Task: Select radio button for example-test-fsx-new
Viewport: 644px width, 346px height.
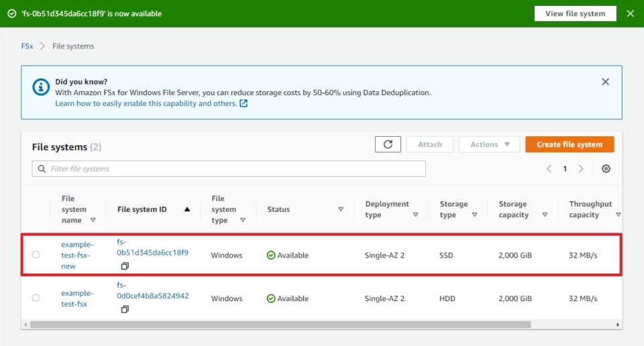Action: (36, 255)
